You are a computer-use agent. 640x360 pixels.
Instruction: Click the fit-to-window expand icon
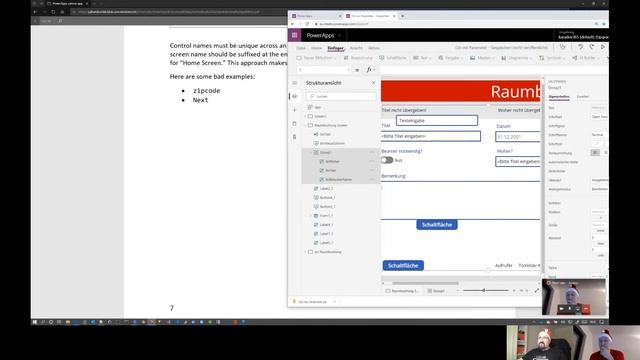pos(537,291)
